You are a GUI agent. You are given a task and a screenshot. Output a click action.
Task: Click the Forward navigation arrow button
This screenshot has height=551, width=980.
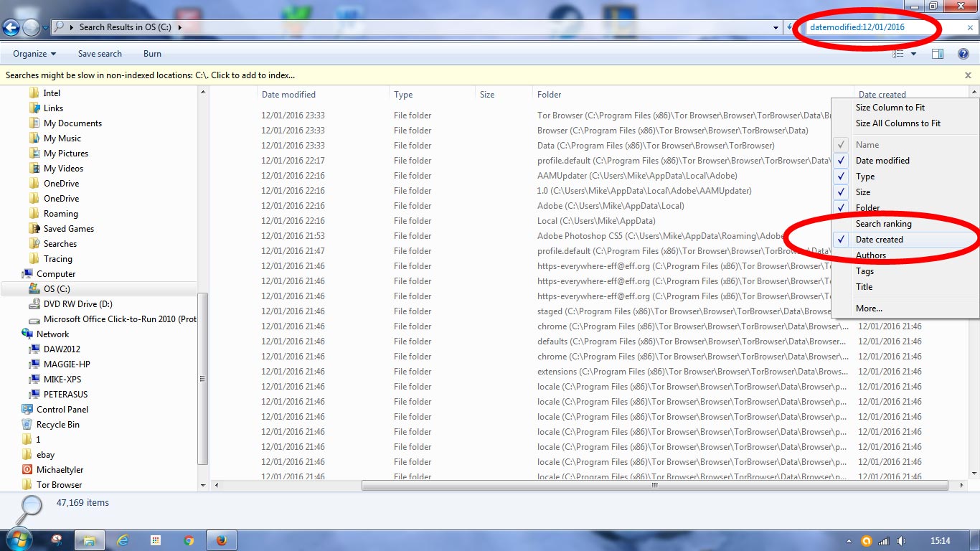[31, 27]
